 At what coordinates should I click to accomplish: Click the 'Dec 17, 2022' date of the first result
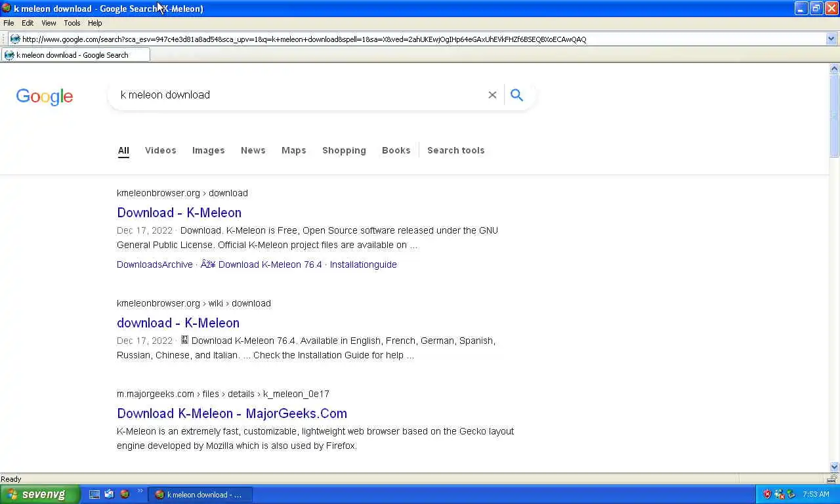click(144, 230)
